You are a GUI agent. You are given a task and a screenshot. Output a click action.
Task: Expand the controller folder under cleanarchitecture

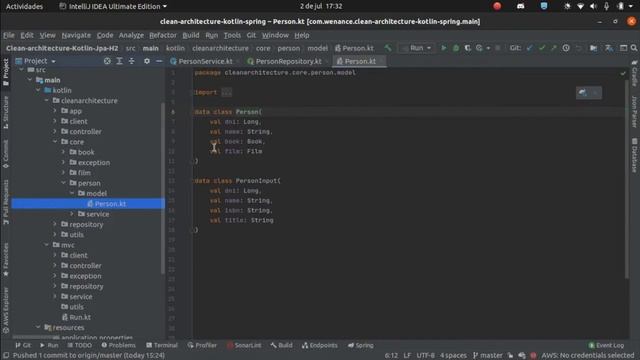55,131
